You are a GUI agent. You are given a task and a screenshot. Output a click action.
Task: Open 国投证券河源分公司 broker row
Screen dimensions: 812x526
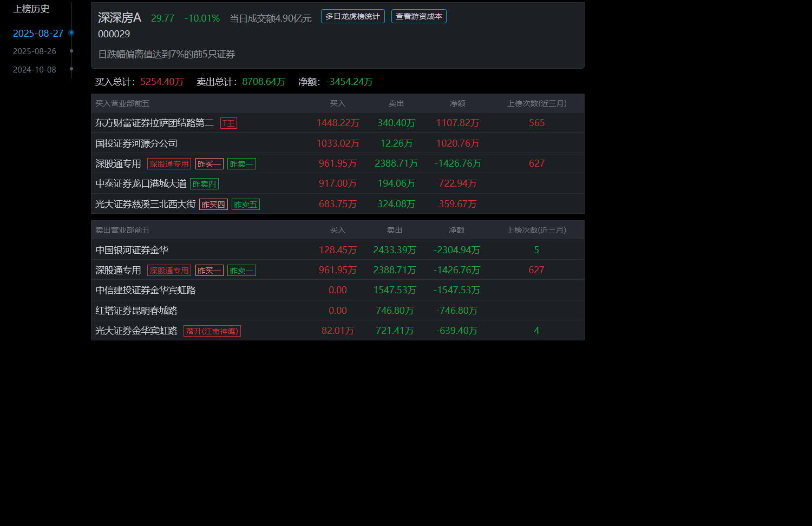(337, 143)
